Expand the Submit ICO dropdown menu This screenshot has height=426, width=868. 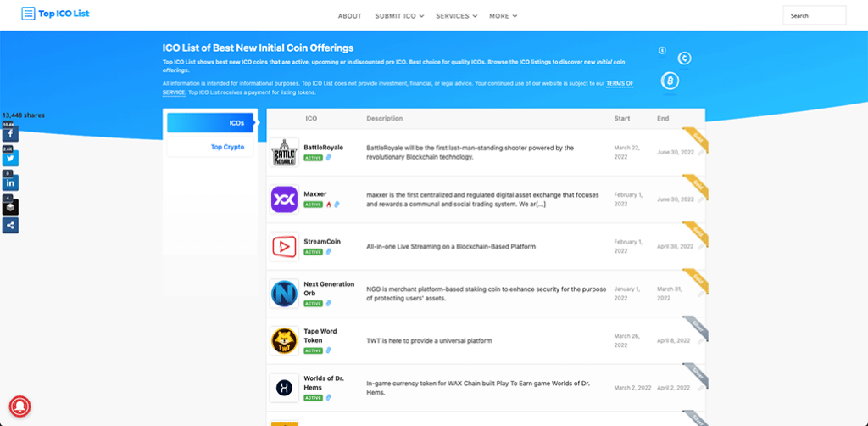[x=400, y=16]
